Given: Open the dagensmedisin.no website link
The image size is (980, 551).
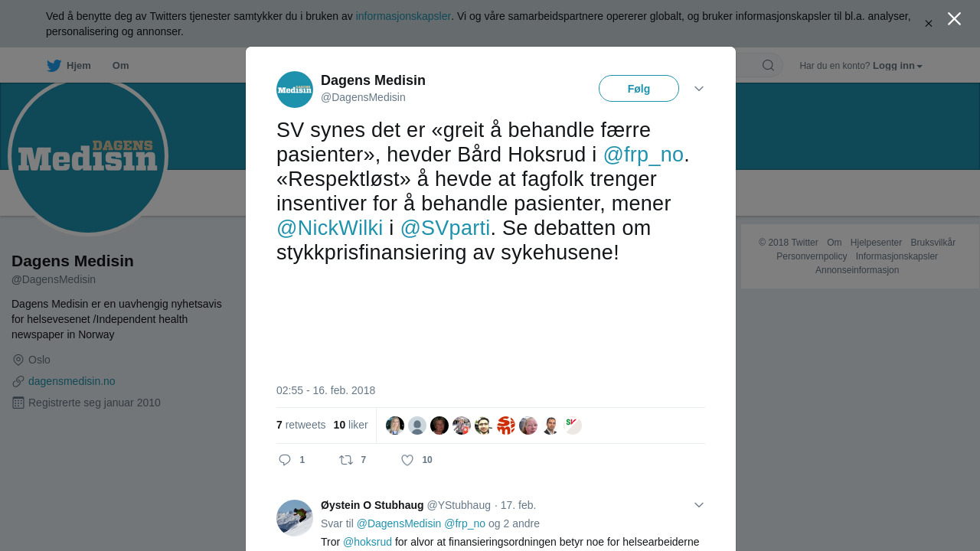Looking at the screenshot, I should click(x=72, y=381).
